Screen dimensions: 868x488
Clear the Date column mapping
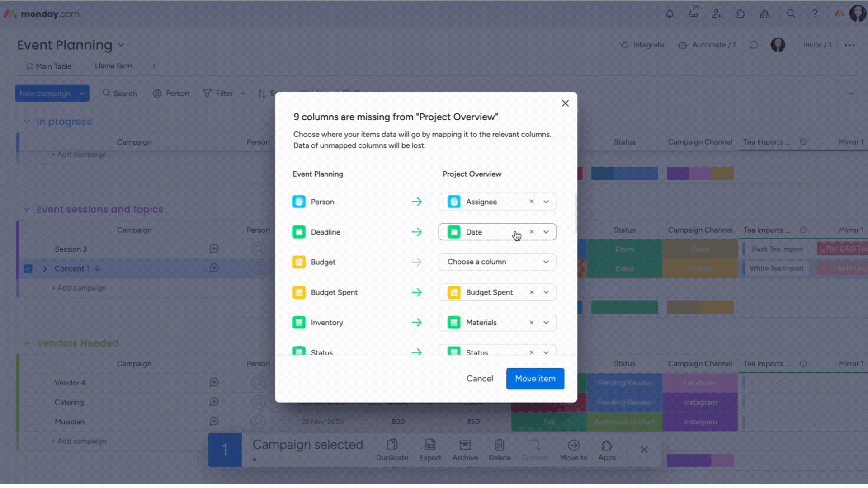532,232
